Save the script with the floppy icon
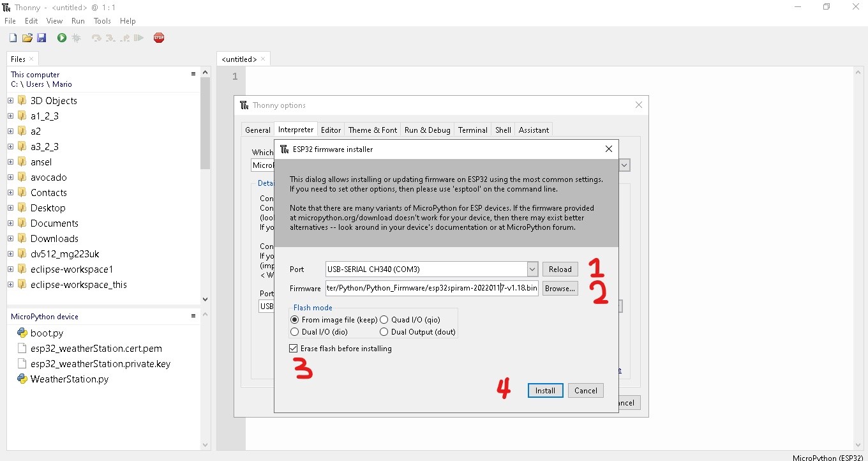The image size is (868, 461). [41, 38]
